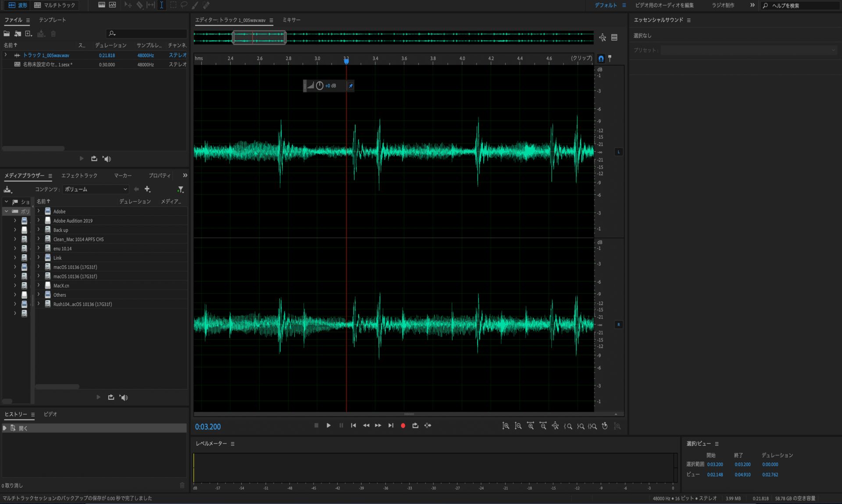Click the Zoom In Amplitude icon
This screenshot has width=842, height=504.
pyautogui.click(x=506, y=426)
